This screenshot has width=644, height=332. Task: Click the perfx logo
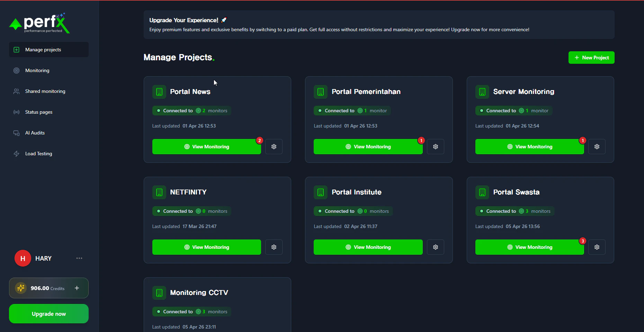(x=39, y=23)
